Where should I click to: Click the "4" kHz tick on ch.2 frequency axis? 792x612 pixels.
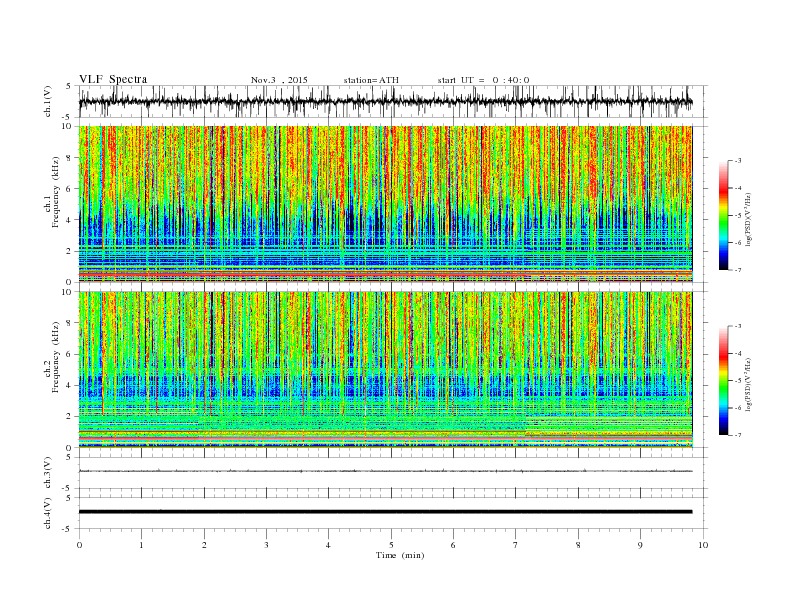click(69, 385)
